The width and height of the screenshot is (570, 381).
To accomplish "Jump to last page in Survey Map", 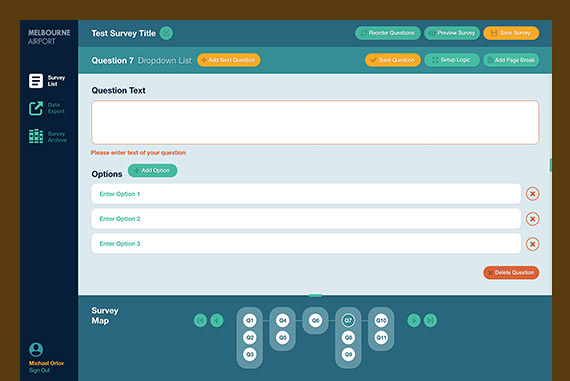I will (430, 320).
